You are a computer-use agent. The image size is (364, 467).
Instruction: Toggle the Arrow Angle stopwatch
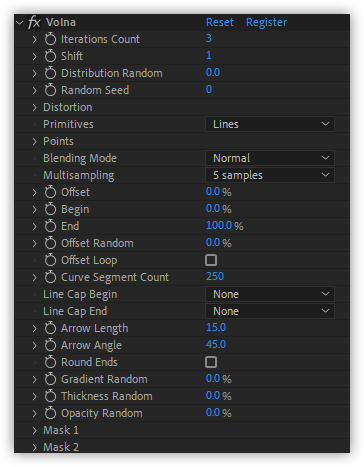coord(50,345)
